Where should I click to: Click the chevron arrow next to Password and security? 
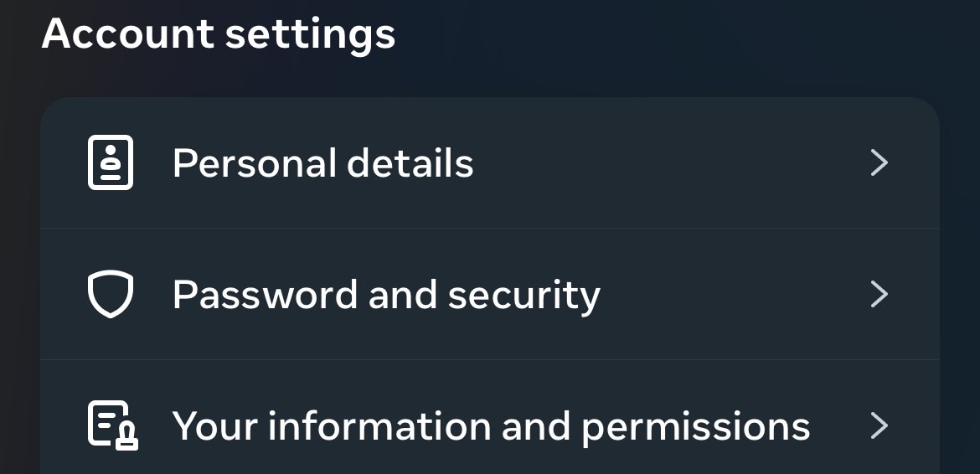pyautogui.click(x=879, y=294)
